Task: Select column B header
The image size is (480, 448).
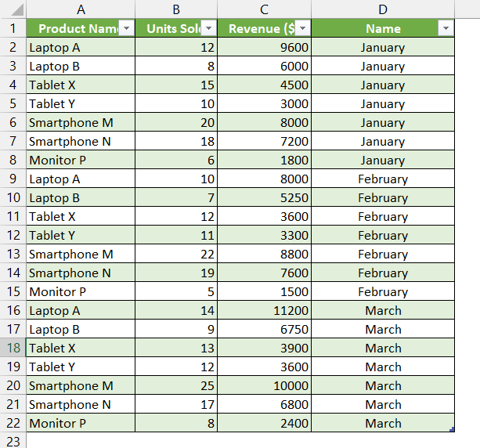Action: [x=175, y=9]
